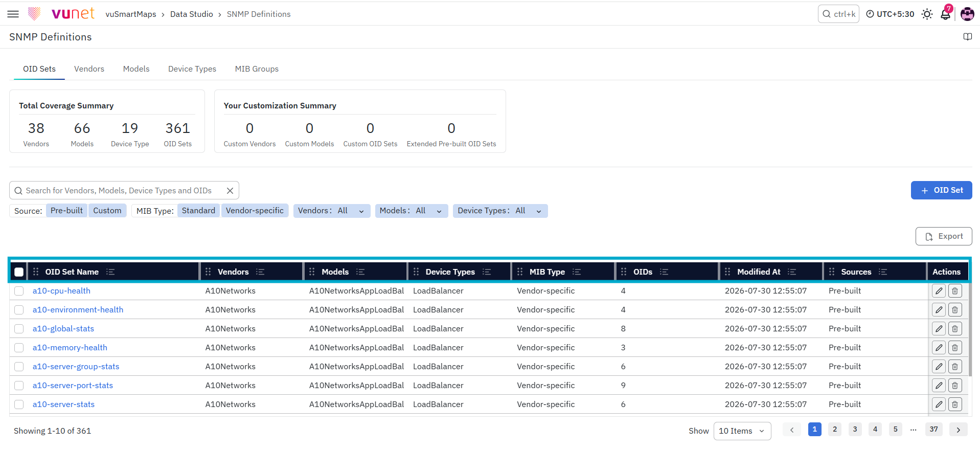The height and width of the screenshot is (450, 980).
Task: Toggle the light/dark theme sun icon
Action: [x=927, y=14]
